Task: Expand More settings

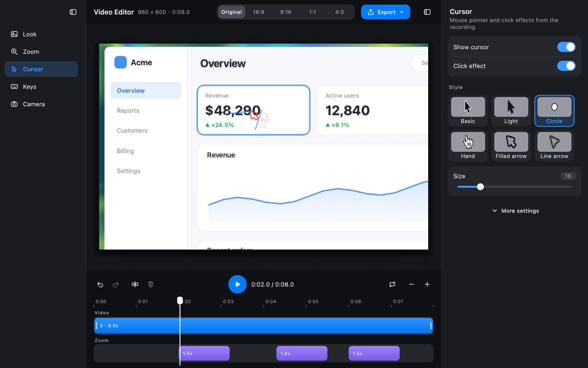Action: point(515,211)
